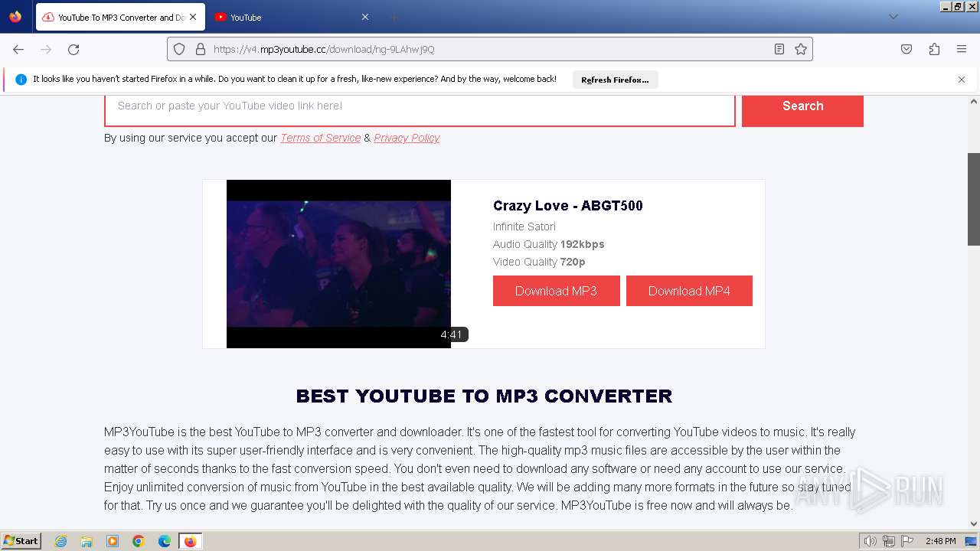This screenshot has height=551, width=980.
Task: Select the Audio Quality 192kbps text
Action: coord(549,244)
